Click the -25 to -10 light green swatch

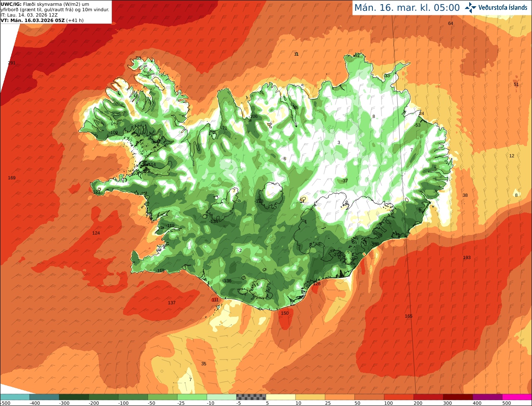click(x=192, y=397)
